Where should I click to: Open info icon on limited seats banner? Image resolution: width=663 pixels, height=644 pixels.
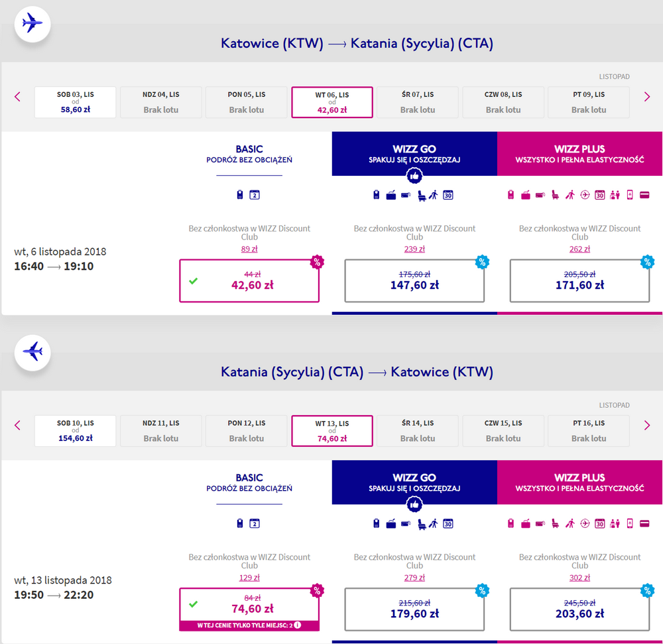tap(298, 625)
